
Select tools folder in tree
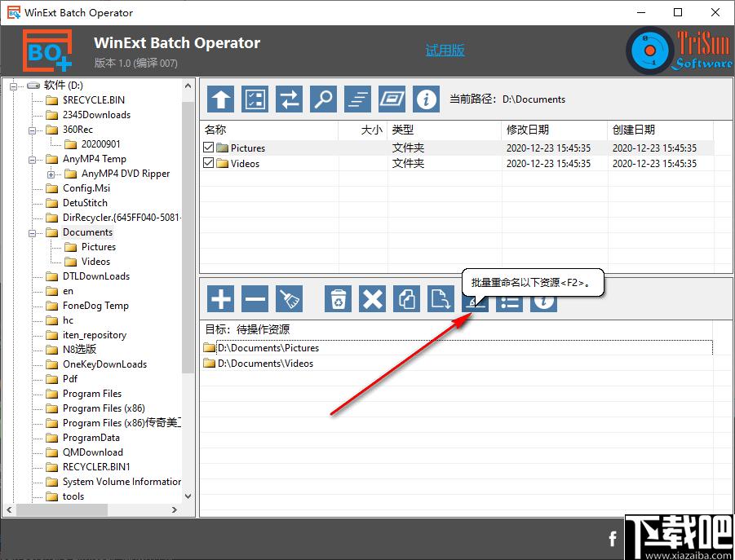[x=73, y=496]
